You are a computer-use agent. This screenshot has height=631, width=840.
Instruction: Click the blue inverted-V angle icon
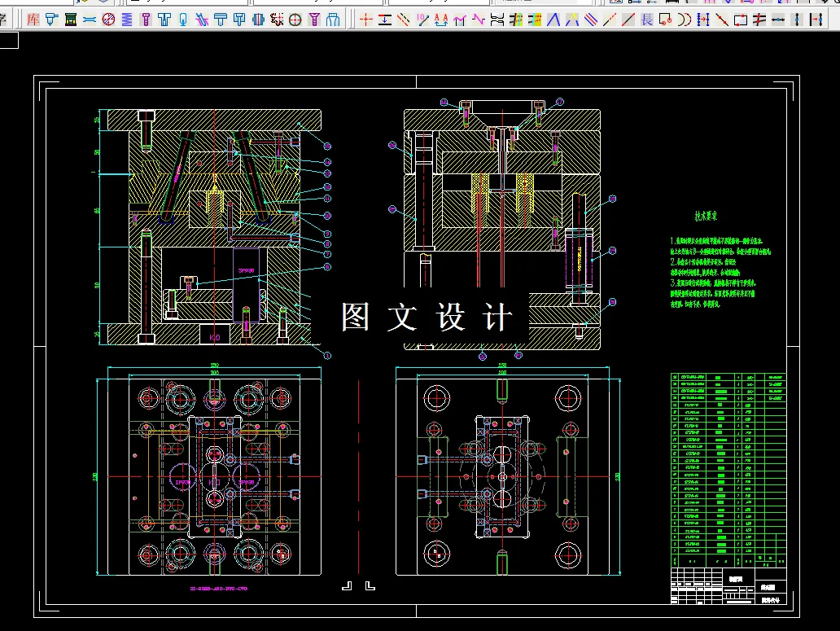point(553,19)
